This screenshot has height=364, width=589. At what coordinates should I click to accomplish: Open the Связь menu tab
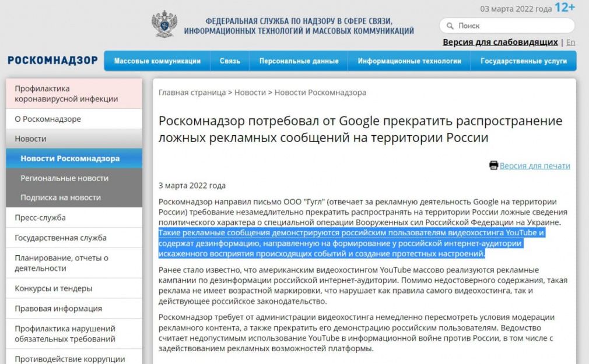pos(230,61)
